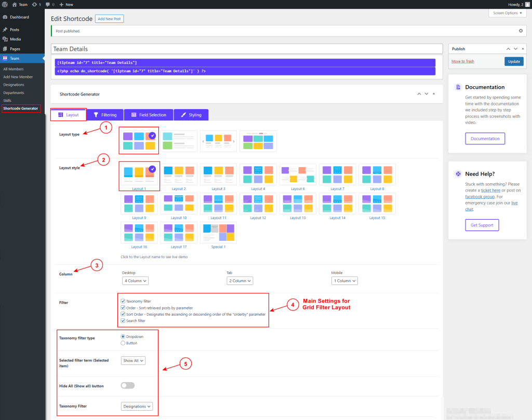
Task: Choose the Layout 7 style thumbnail
Action: (x=338, y=174)
